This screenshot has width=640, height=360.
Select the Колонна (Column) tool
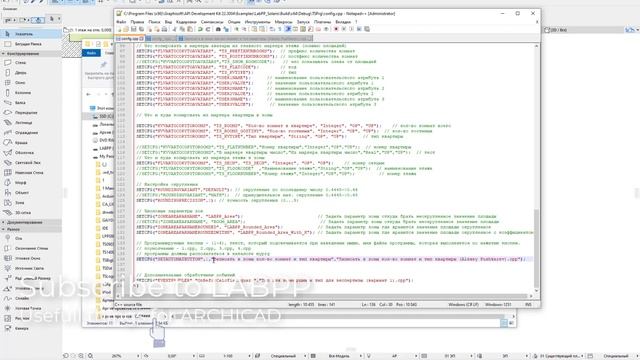(x=31, y=93)
